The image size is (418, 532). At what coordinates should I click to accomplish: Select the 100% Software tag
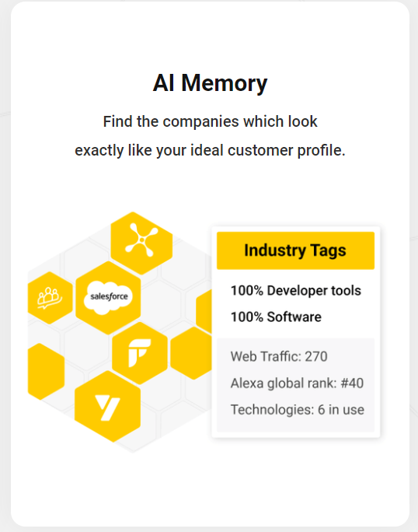pos(276,317)
